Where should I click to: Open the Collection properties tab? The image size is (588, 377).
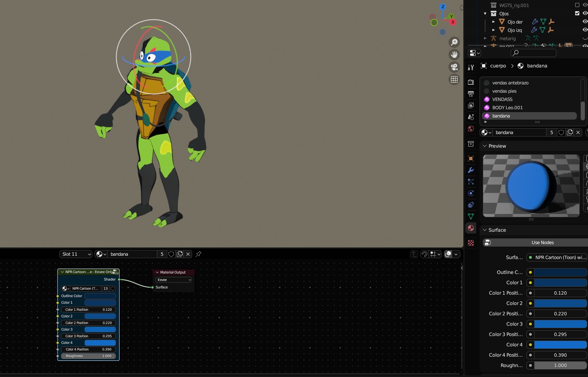coord(471,144)
